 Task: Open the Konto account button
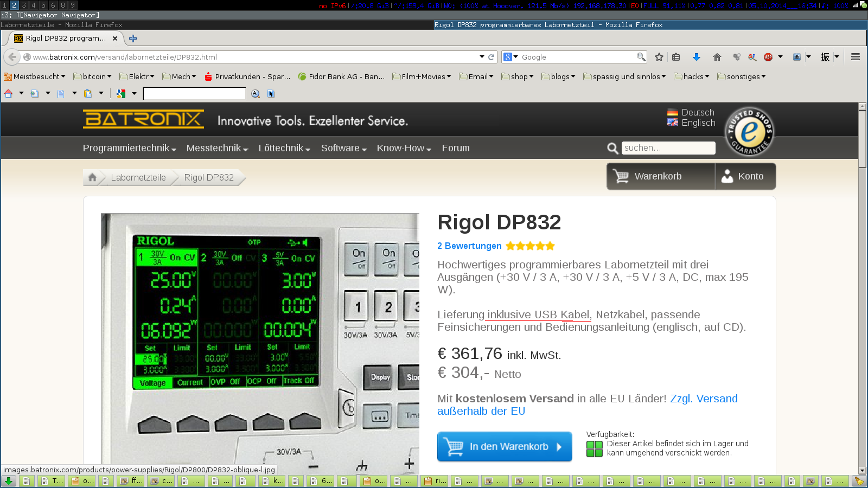click(x=745, y=176)
